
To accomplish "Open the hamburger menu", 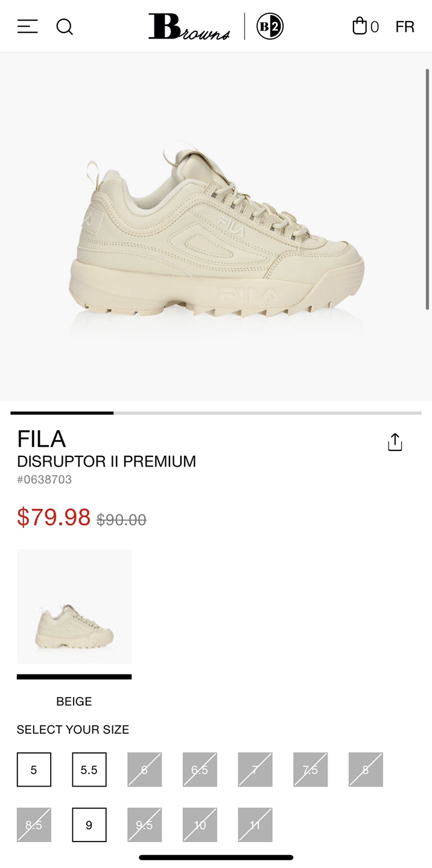I will (x=27, y=27).
